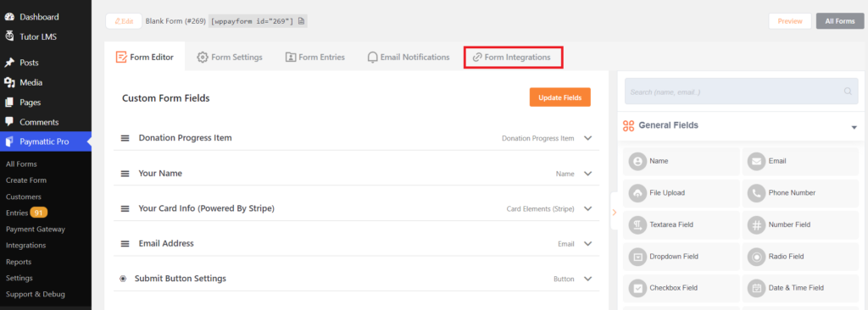Click the General Fields grid icon
Image resolution: width=868 pixels, height=310 pixels.
tap(628, 125)
